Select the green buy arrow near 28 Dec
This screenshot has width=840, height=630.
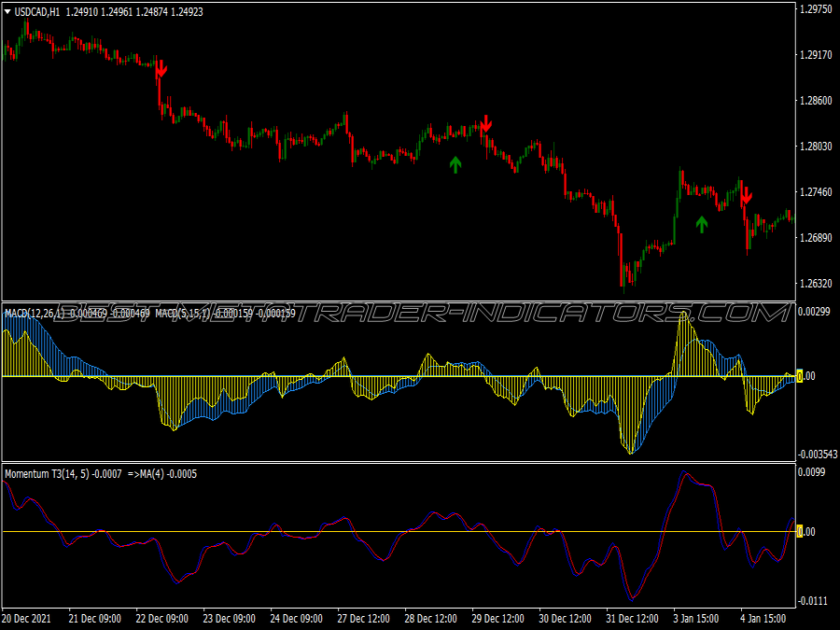455,165
